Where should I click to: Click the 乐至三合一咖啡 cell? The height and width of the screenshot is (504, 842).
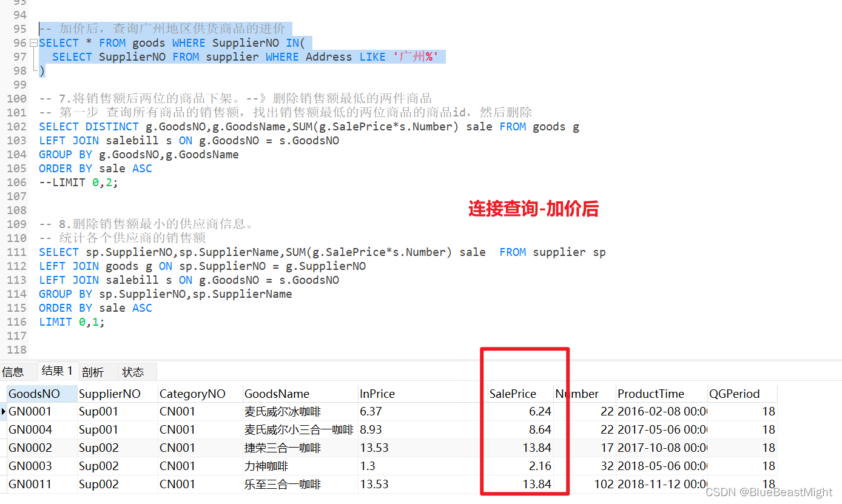300,485
